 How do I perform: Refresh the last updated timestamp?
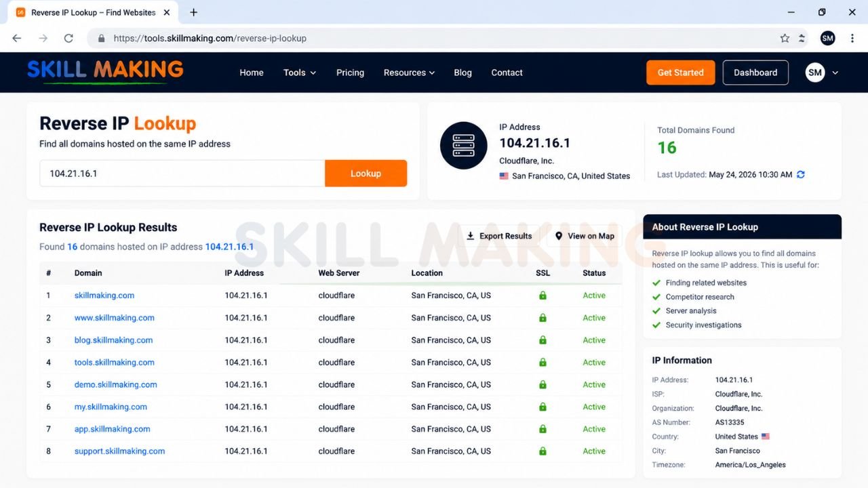pos(801,175)
